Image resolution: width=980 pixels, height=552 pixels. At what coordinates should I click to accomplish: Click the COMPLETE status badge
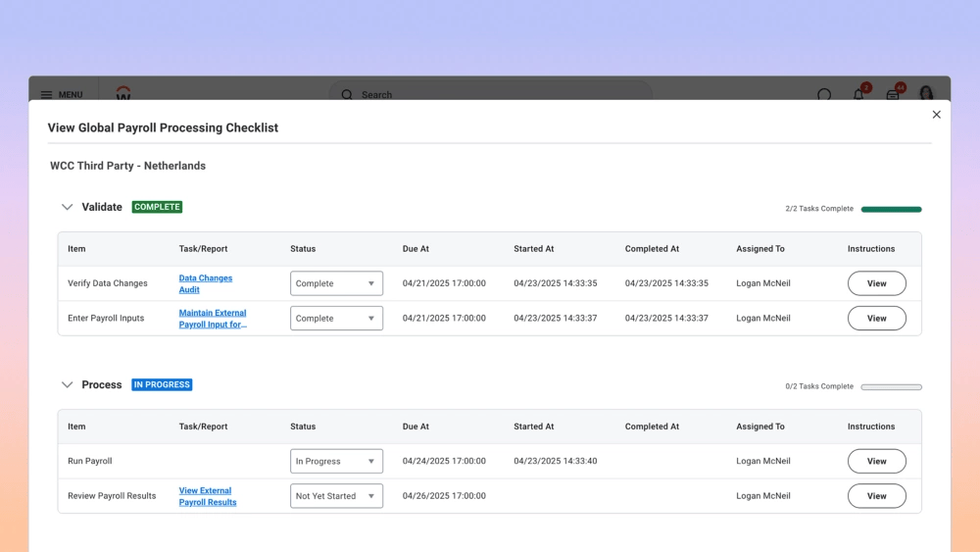tap(157, 207)
